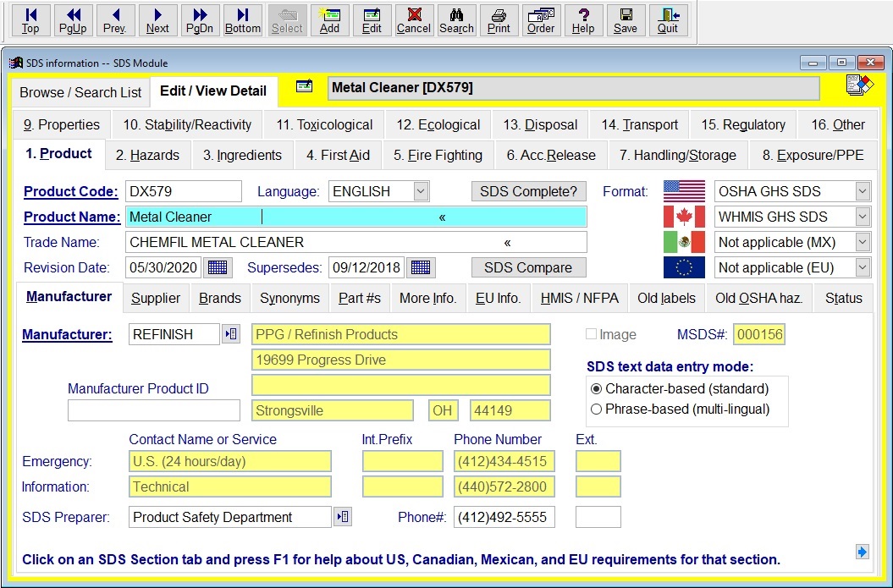
Task: Open the 14. Transport tab
Action: (640, 124)
